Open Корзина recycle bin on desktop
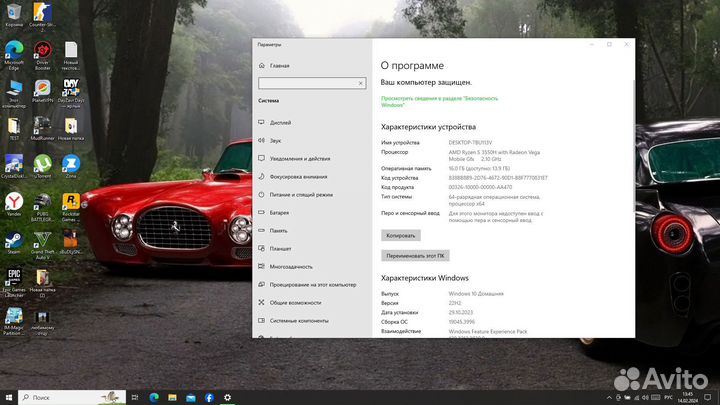The height and width of the screenshot is (405, 720). [x=14, y=14]
